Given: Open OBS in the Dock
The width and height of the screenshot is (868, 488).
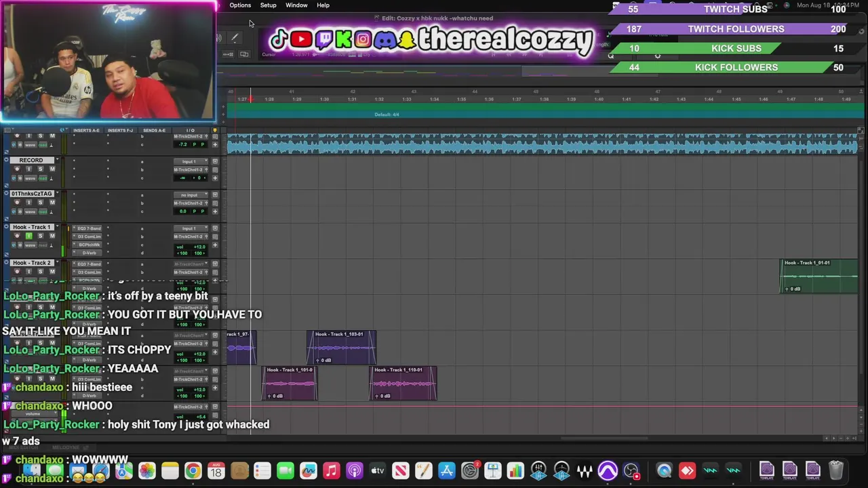Looking at the screenshot, I should (631, 470).
